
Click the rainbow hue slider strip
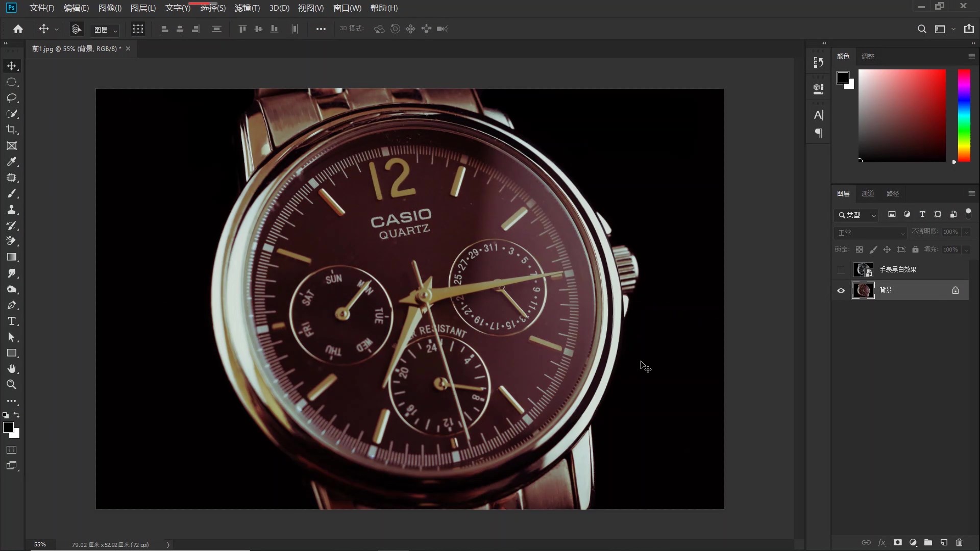click(x=964, y=115)
